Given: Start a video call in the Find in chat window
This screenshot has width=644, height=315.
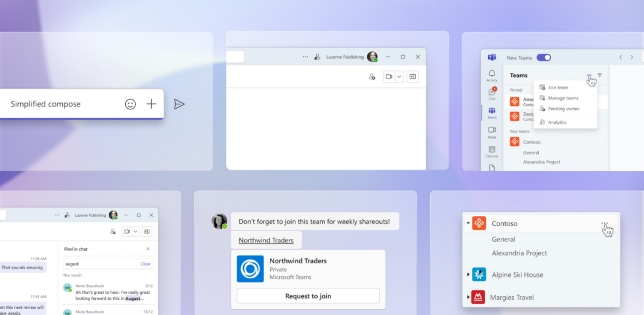Looking at the screenshot, I should click(x=127, y=232).
